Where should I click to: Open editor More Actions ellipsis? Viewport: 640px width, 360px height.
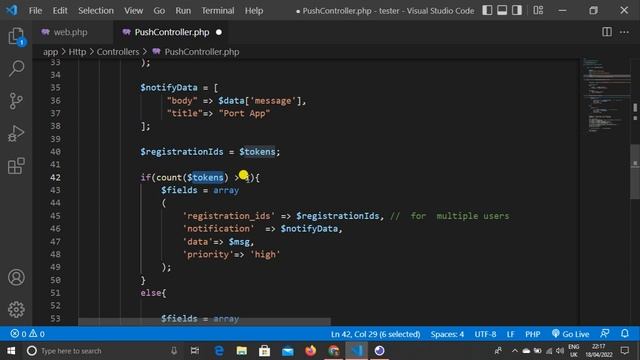tap(624, 32)
